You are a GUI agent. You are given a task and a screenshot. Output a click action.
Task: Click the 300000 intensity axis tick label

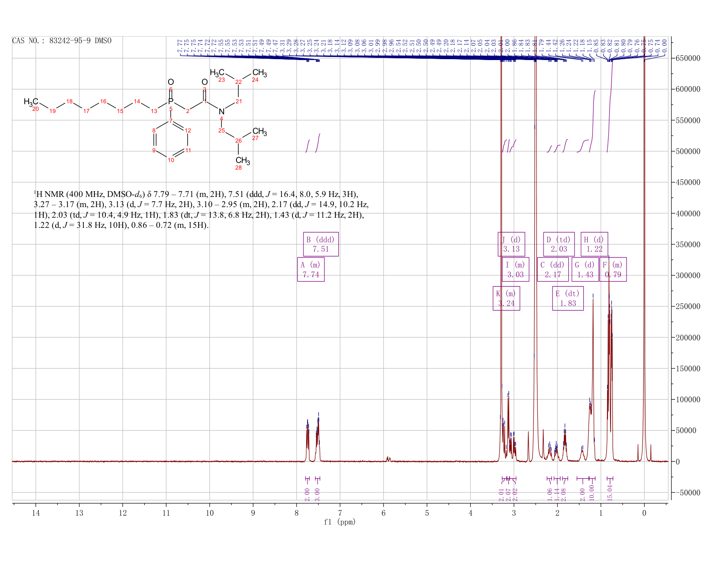pyautogui.click(x=688, y=276)
